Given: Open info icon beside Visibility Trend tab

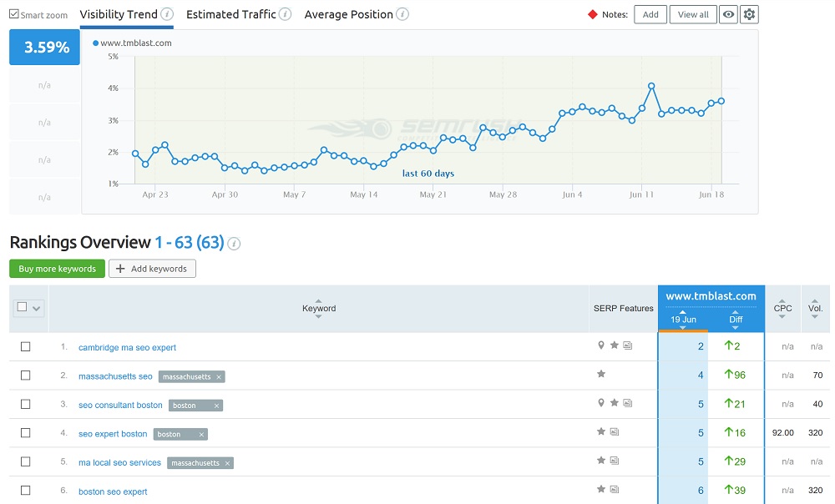Looking at the screenshot, I should (x=167, y=14).
